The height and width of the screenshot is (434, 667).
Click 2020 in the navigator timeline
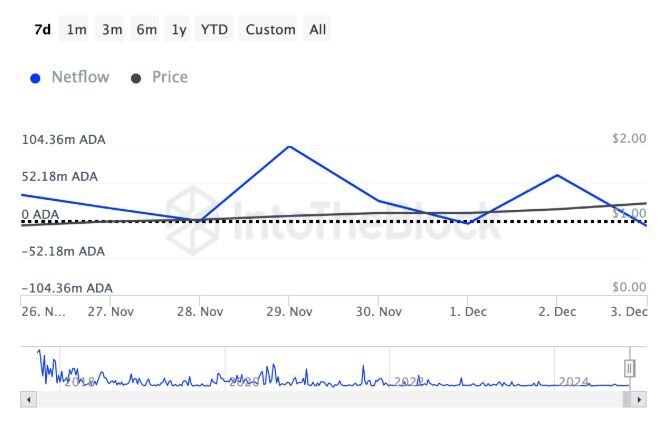pos(244,381)
